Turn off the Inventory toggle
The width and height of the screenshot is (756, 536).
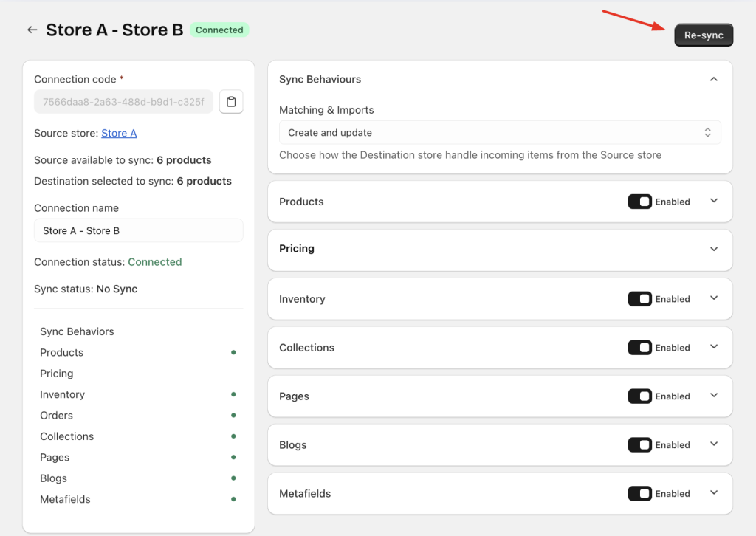click(639, 299)
